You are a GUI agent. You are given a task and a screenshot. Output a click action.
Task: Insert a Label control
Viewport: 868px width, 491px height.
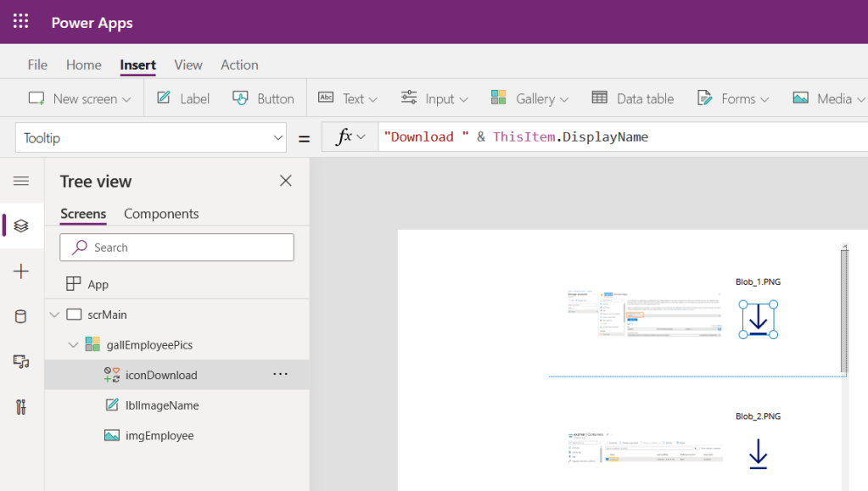coord(183,99)
